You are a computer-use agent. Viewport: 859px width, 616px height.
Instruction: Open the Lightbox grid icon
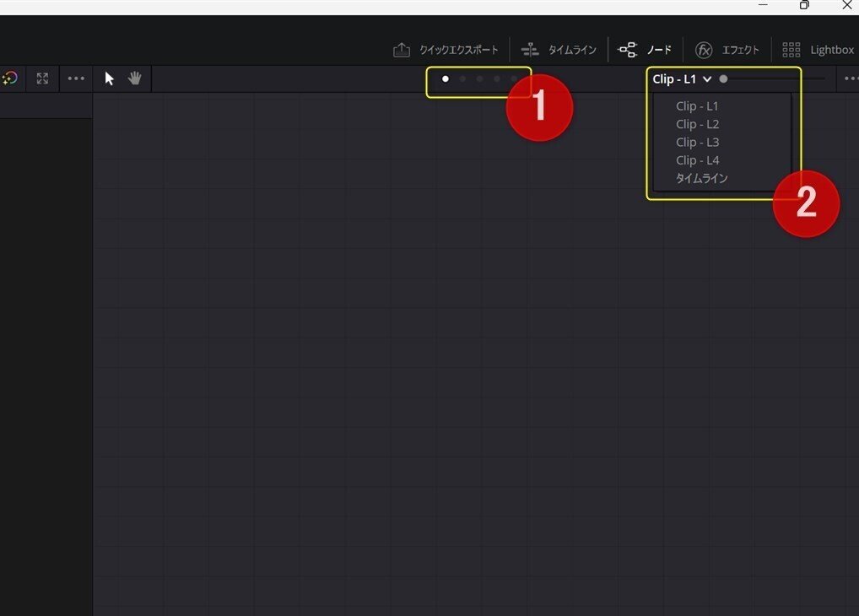coord(791,50)
